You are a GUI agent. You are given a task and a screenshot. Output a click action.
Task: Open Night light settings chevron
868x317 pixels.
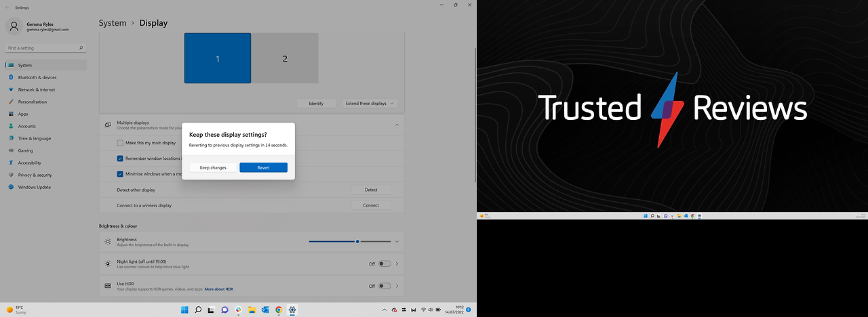pyautogui.click(x=397, y=263)
